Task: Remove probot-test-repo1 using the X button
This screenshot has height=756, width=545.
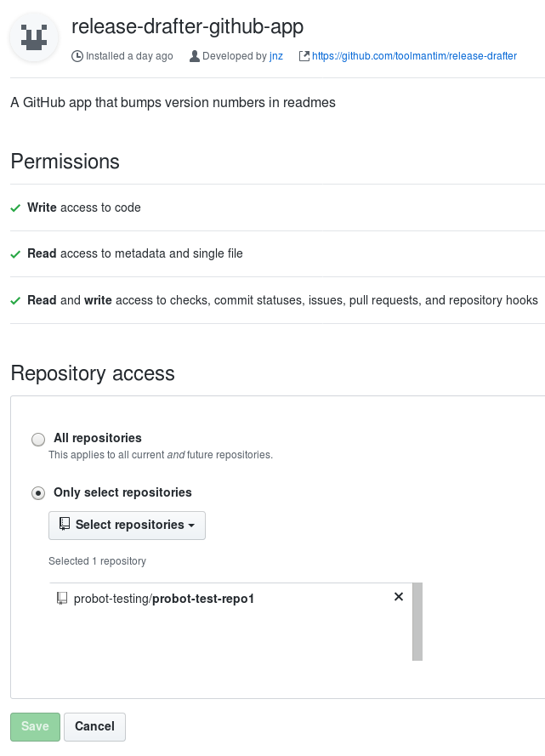Action: [399, 597]
